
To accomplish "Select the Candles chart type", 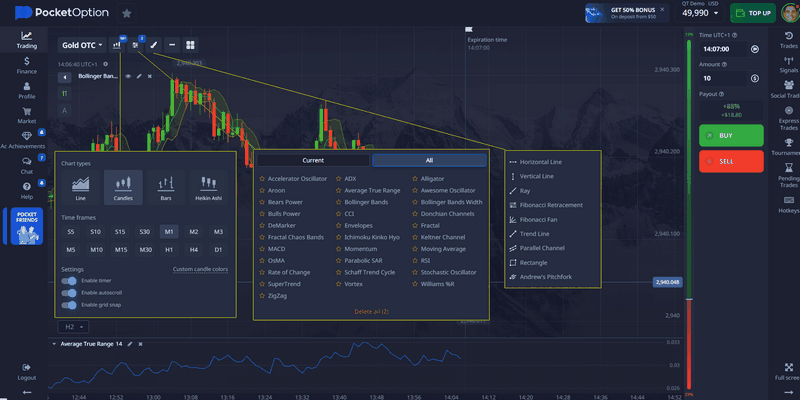I will pos(124,187).
